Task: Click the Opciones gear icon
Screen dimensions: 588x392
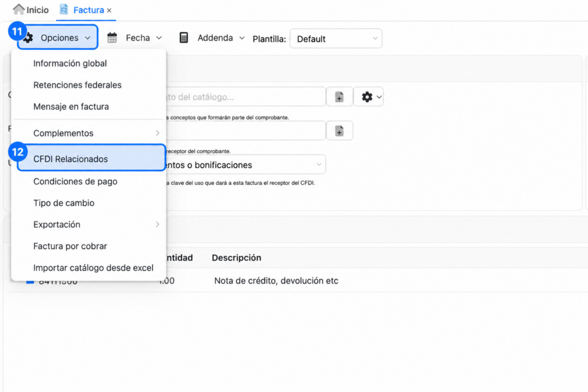Action: (x=29, y=38)
